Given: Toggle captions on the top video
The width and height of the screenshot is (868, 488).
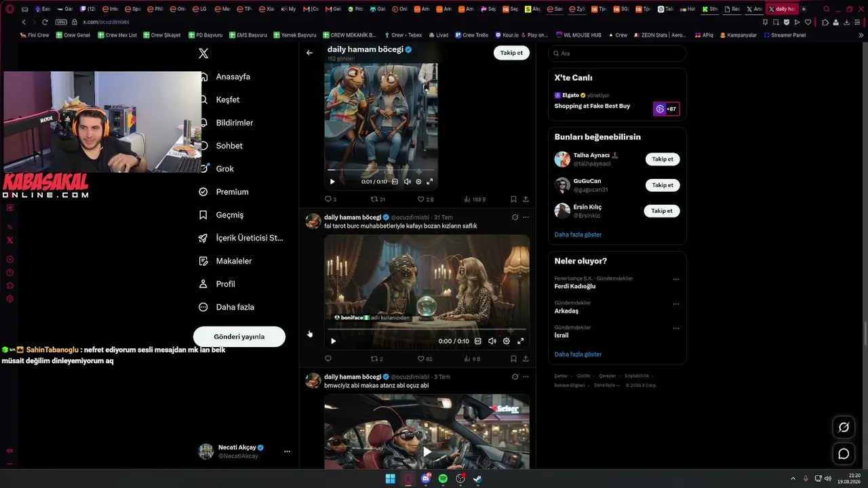Looking at the screenshot, I should pyautogui.click(x=395, y=182).
